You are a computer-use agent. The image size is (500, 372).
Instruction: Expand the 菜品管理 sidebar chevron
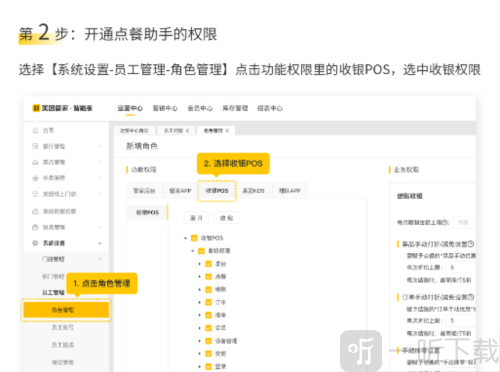(x=100, y=162)
